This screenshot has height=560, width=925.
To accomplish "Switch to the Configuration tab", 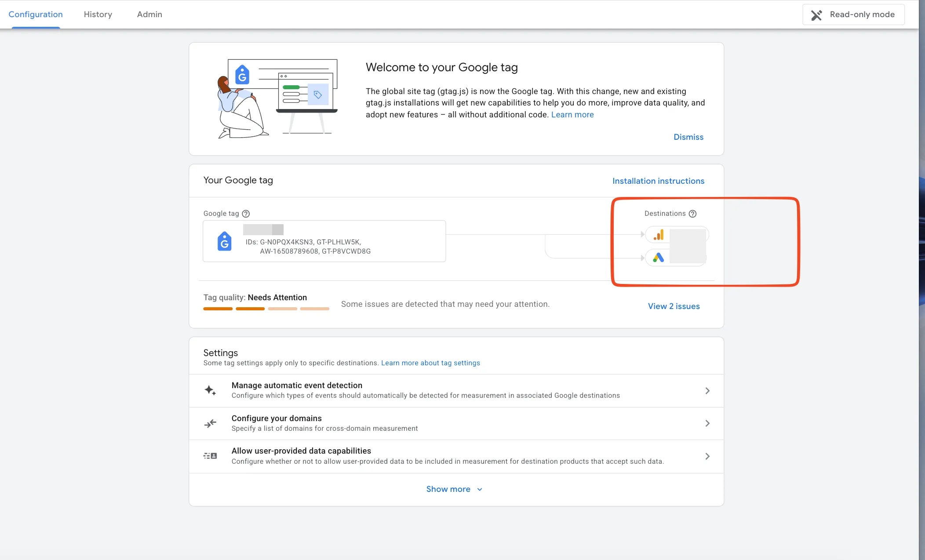I will click(x=36, y=14).
